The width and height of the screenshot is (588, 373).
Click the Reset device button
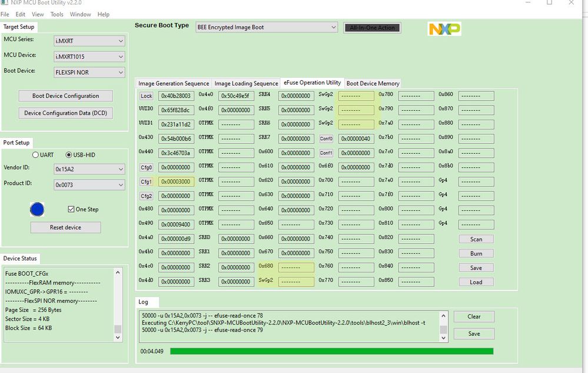[x=65, y=227]
